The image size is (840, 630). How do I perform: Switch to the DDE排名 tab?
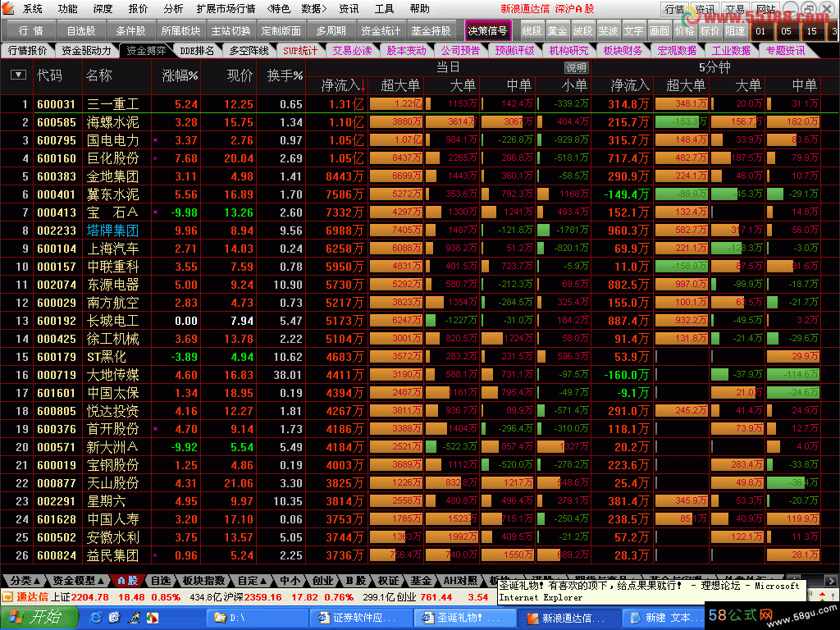(197, 50)
